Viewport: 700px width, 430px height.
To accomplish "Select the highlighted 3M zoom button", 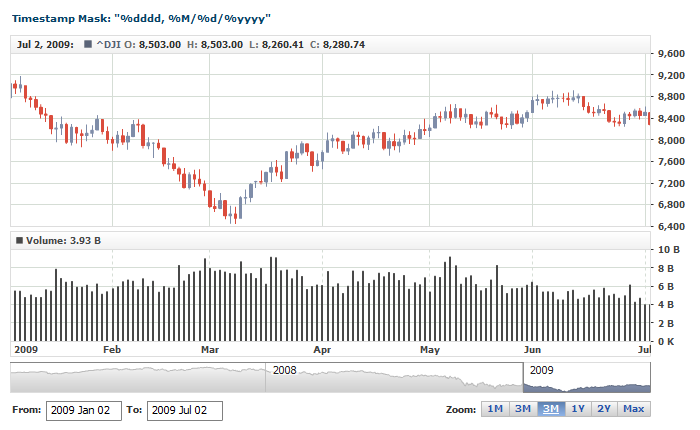I will 550,409.
